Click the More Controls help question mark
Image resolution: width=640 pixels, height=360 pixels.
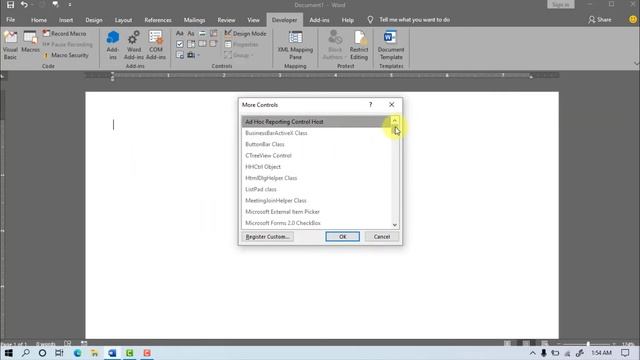(x=371, y=104)
